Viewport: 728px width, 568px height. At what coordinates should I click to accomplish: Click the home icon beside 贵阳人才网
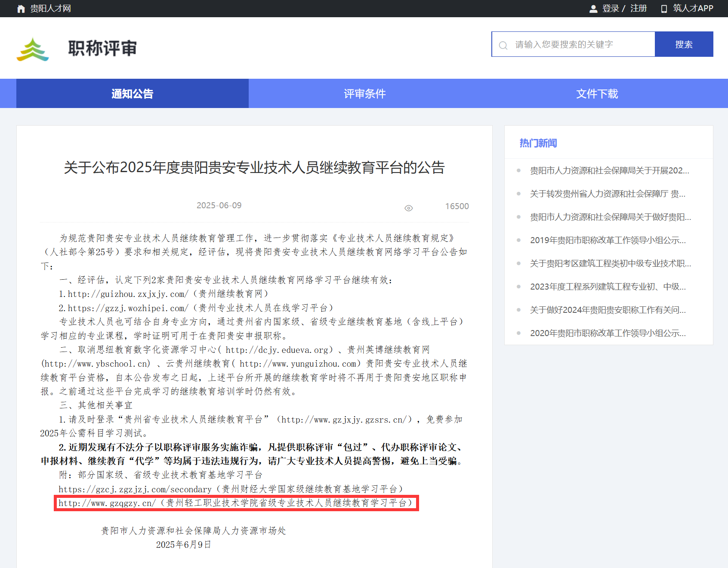coord(21,9)
